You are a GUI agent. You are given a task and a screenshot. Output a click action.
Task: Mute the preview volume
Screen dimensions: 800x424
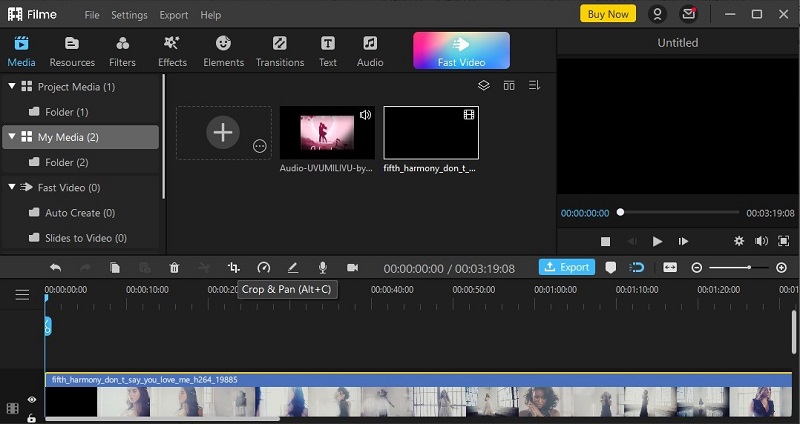[x=761, y=241]
